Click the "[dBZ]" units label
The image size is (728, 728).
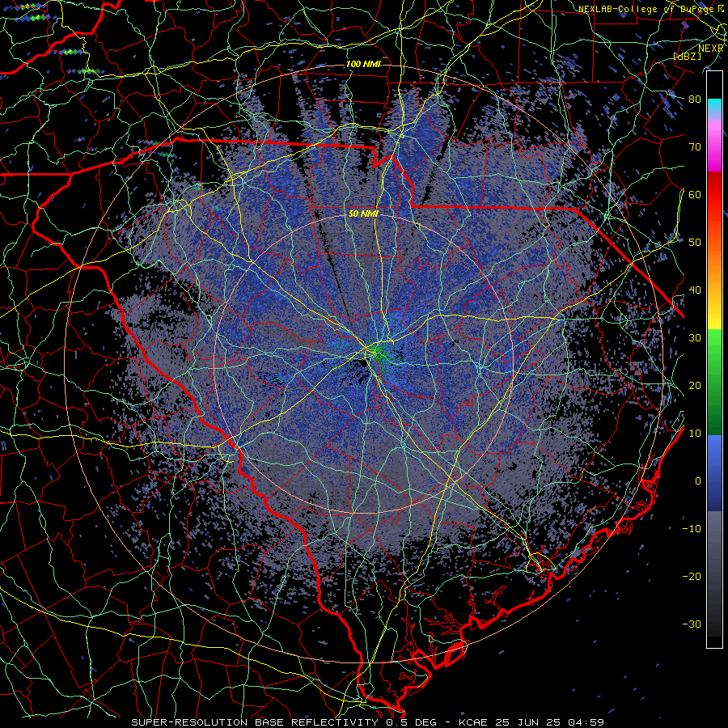(687, 56)
